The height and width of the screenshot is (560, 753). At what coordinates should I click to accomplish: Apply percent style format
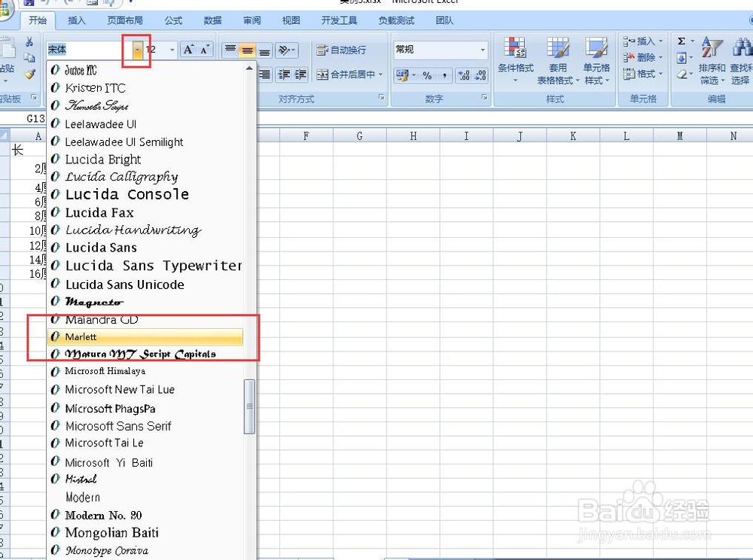[x=428, y=75]
